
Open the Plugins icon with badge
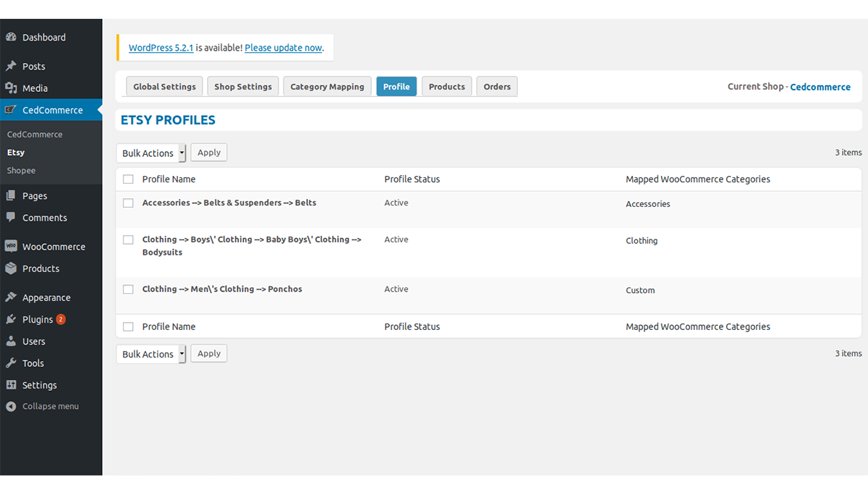pos(12,319)
